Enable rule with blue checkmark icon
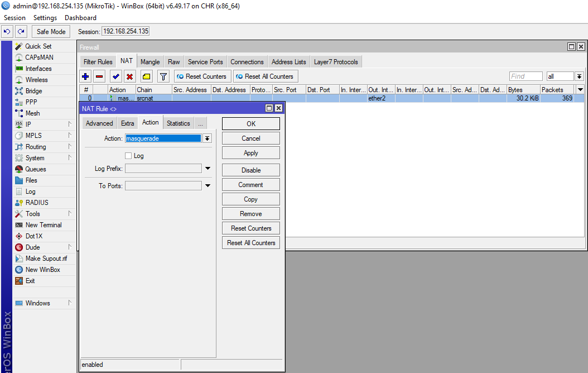Image resolution: width=588 pixels, height=373 pixels. click(x=116, y=76)
